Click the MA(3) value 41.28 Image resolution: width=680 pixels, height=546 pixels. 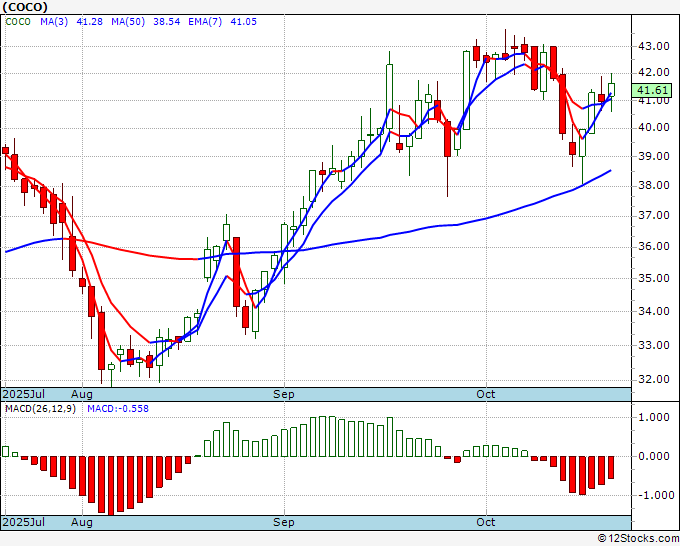pyautogui.click(x=89, y=22)
